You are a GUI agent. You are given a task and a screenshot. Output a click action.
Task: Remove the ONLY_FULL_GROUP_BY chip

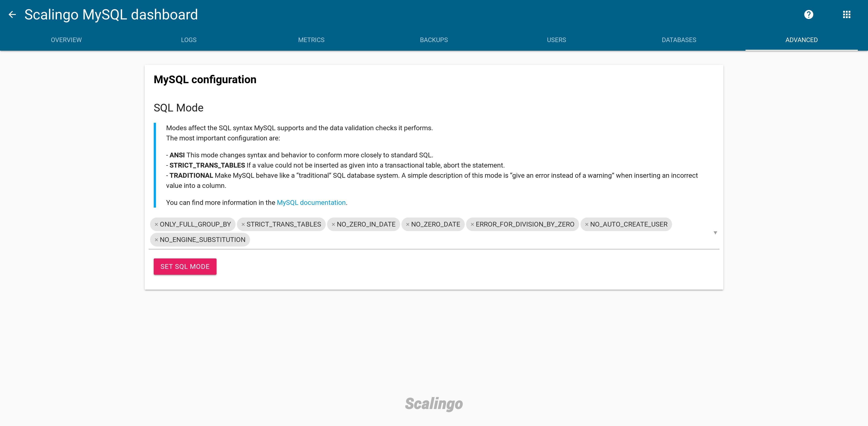[156, 225]
